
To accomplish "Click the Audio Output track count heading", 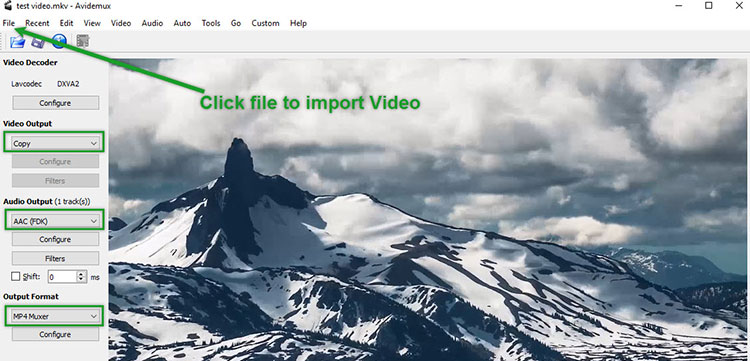I will 47,202.
